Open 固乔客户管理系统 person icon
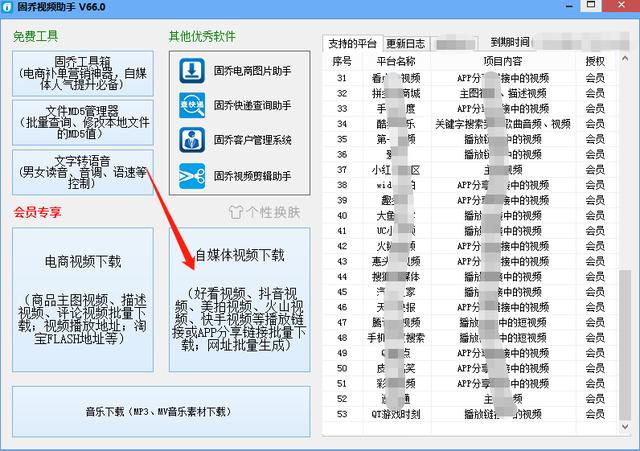640x451 pixels. (192, 140)
